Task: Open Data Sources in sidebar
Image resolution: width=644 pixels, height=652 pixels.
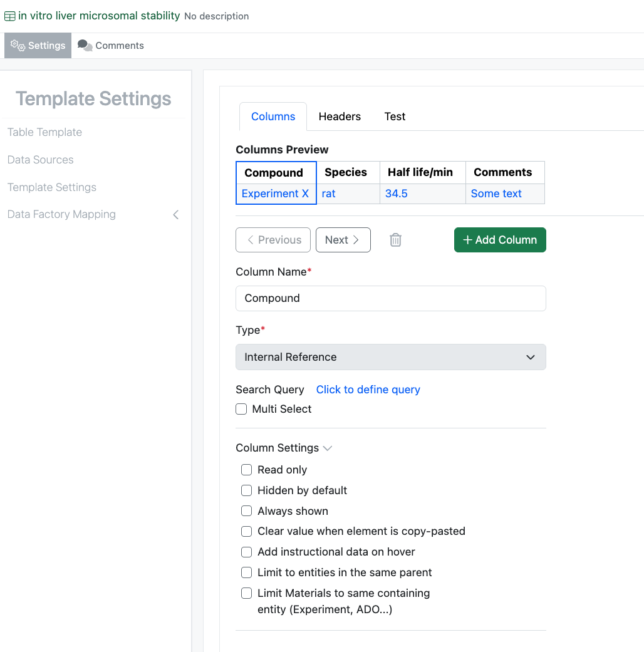Action: pyautogui.click(x=41, y=160)
